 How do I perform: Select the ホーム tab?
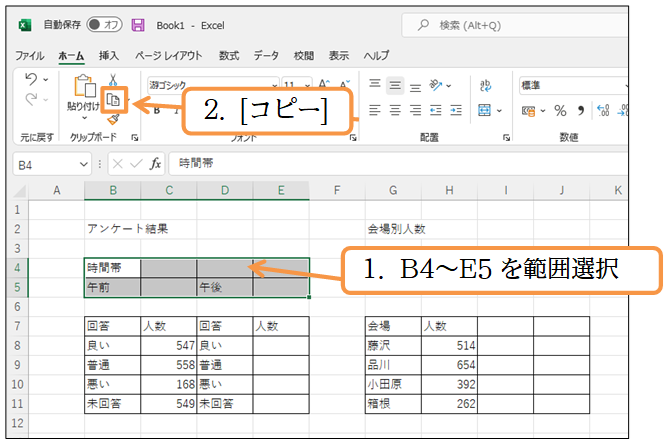coord(71,56)
